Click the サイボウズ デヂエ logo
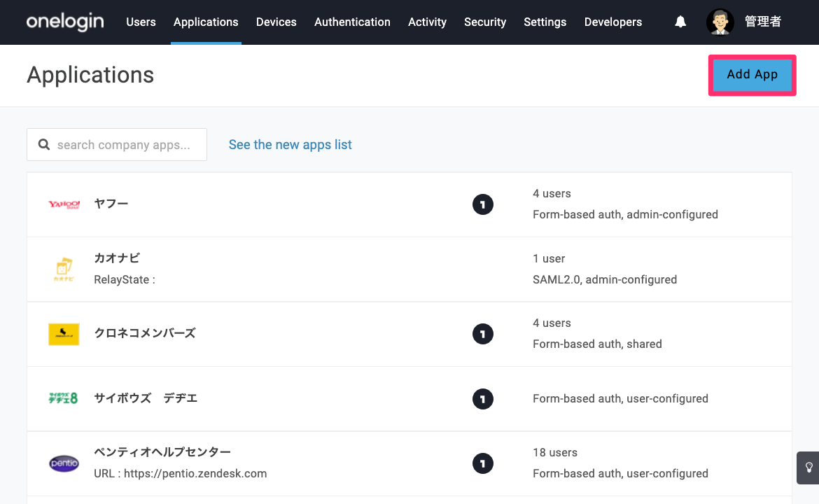Screen dimensions: 819x504 pos(63,398)
